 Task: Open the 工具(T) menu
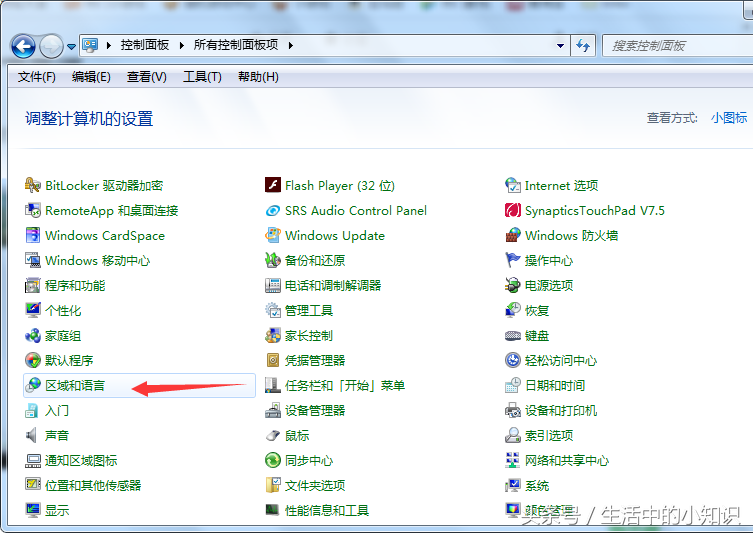(x=202, y=77)
